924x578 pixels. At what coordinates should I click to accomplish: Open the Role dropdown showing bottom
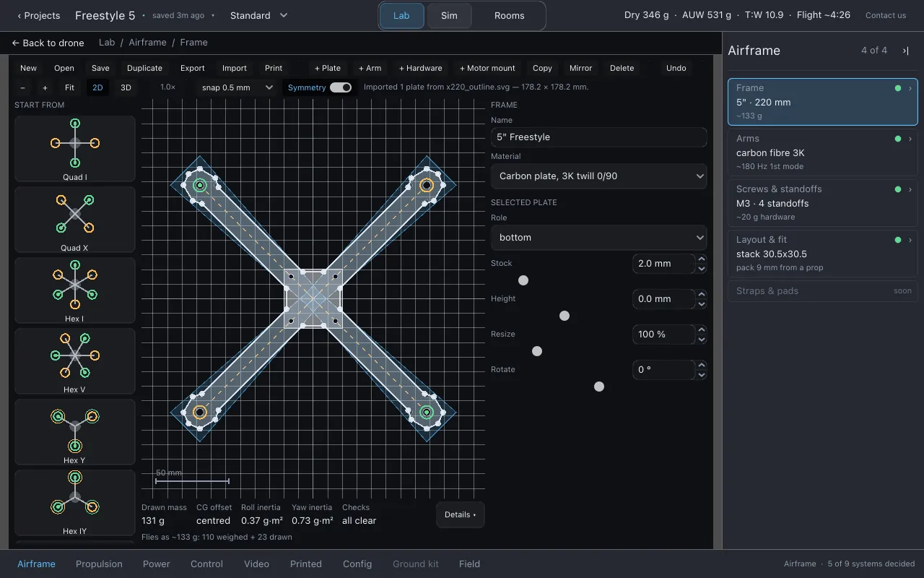tap(598, 238)
